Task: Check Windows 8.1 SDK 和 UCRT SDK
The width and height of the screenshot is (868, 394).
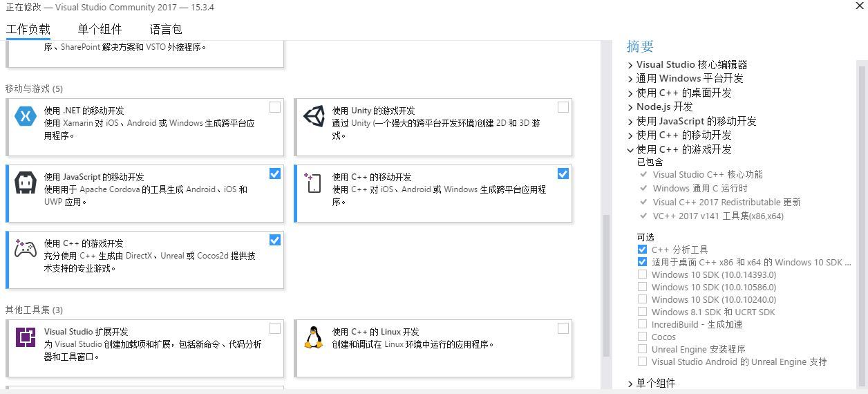Action: click(x=643, y=312)
